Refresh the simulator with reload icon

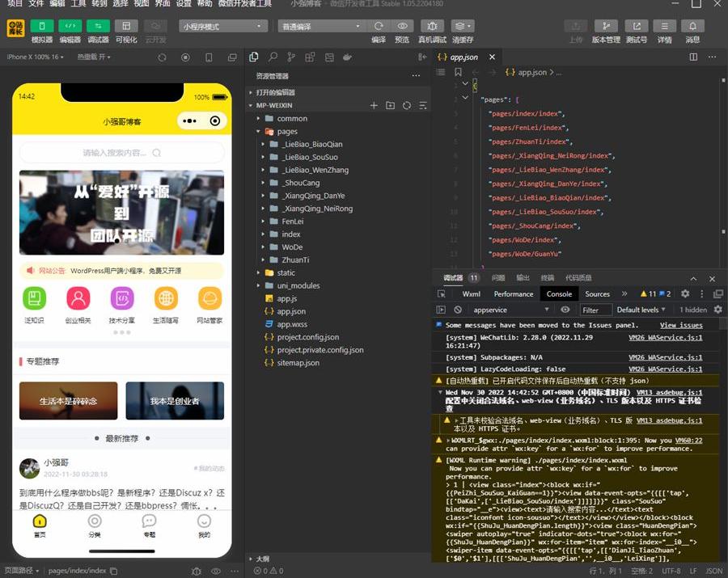pyautogui.click(x=162, y=57)
